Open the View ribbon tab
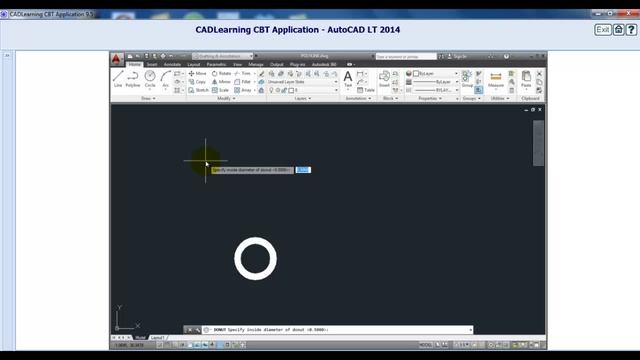 tap(238, 64)
